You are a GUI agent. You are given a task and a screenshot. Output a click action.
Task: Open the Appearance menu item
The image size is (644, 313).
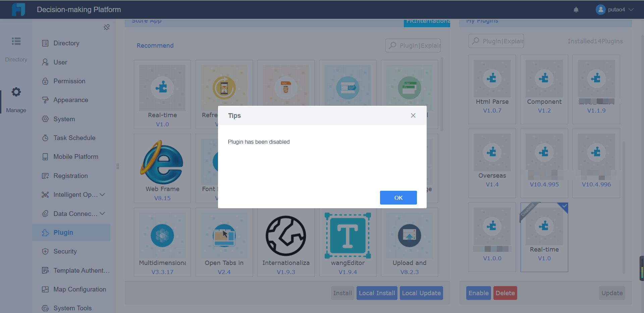71,100
